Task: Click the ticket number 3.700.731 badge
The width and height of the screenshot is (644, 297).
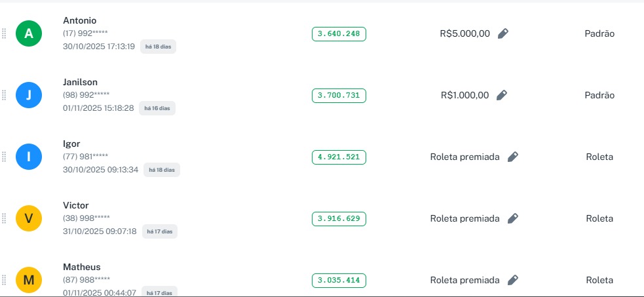Action: [x=339, y=95]
